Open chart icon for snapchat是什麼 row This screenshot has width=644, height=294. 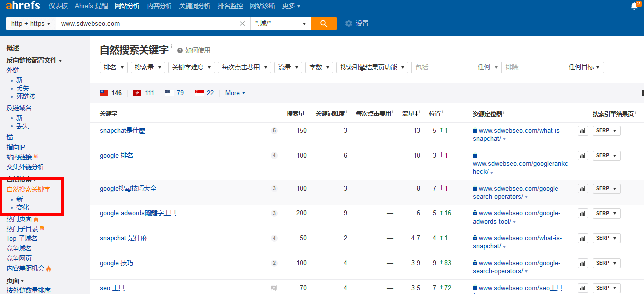[583, 131]
